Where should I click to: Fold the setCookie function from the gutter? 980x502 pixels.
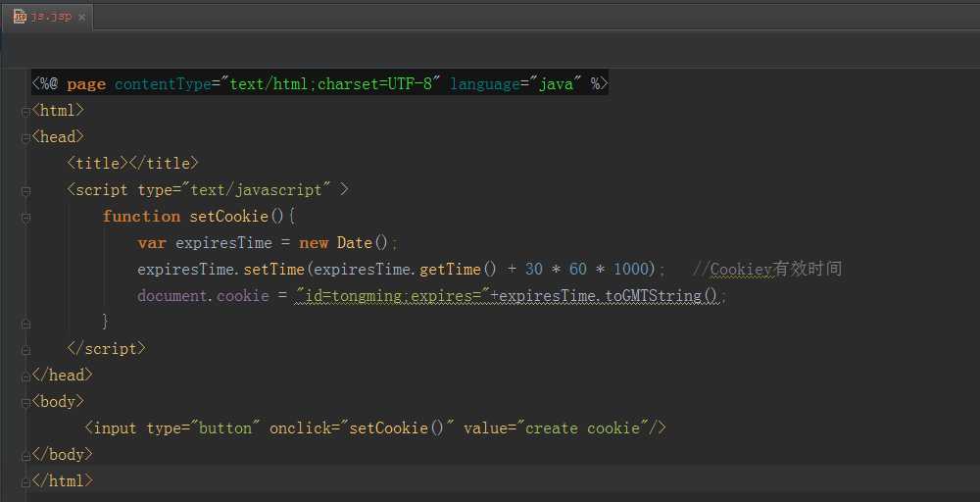coord(25,218)
